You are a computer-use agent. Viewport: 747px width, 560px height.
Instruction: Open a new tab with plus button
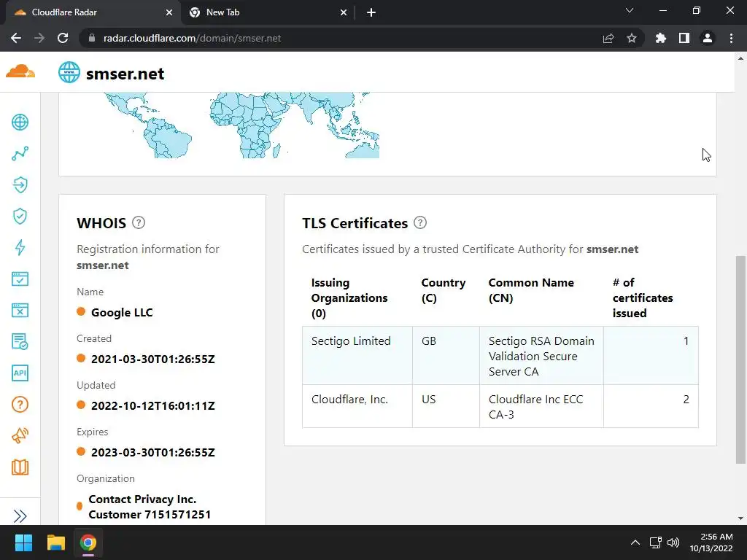(371, 12)
